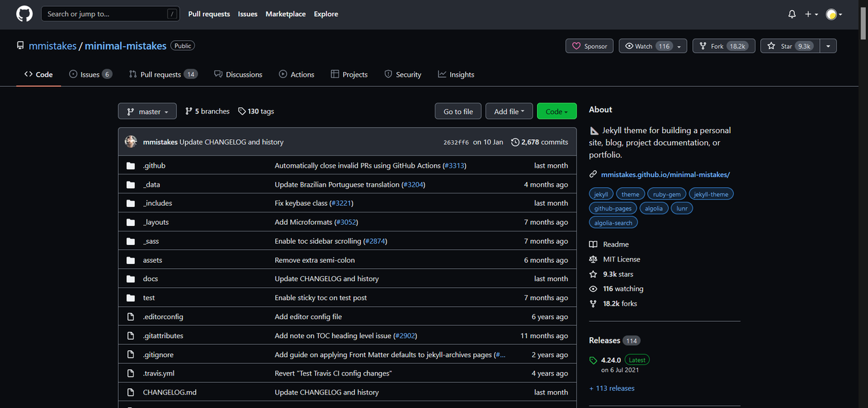Open the CHANGELOG.md file name

170,392
